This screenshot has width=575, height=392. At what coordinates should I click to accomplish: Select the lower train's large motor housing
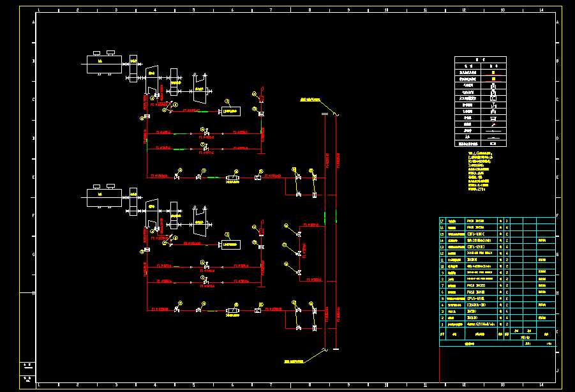pyautogui.click(x=104, y=198)
